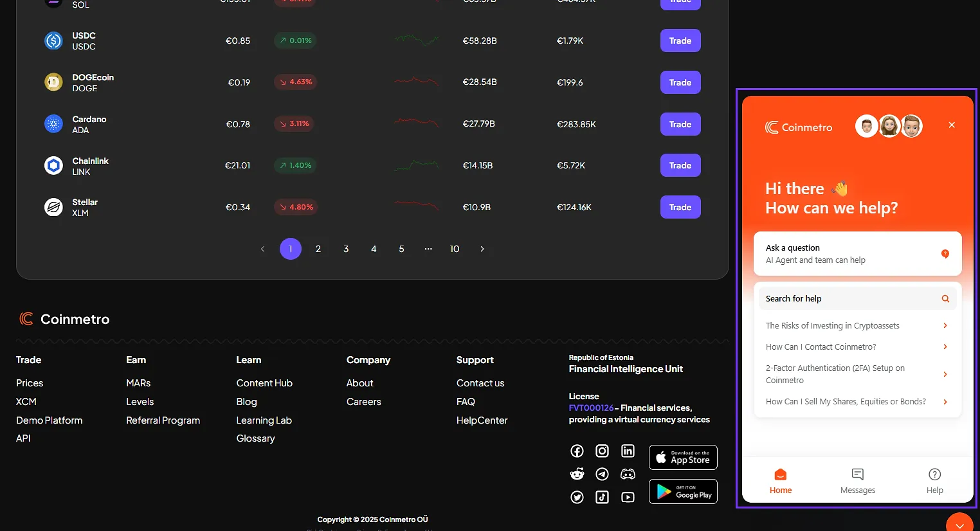Get it on Google Play badge

683,492
